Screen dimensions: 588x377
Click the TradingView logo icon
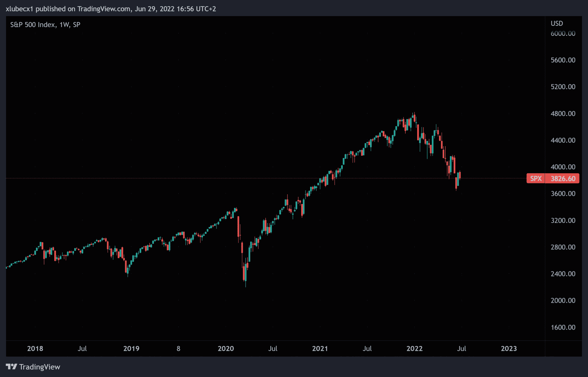click(11, 367)
